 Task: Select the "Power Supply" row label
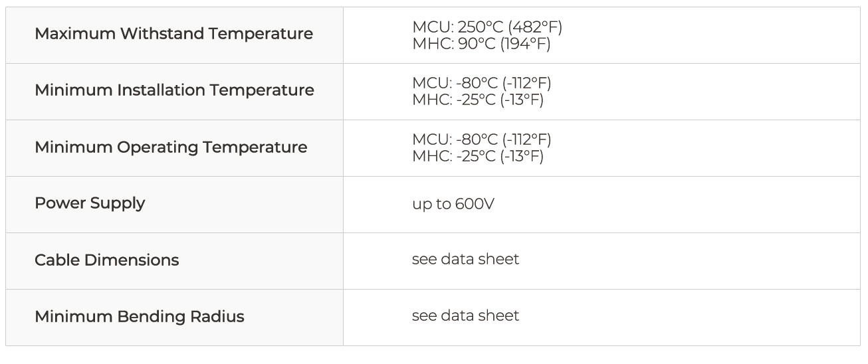click(90, 203)
